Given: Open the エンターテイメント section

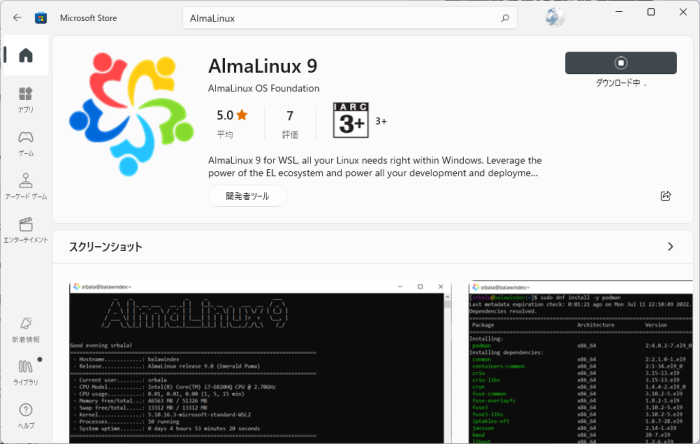Looking at the screenshot, I should click(26, 230).
